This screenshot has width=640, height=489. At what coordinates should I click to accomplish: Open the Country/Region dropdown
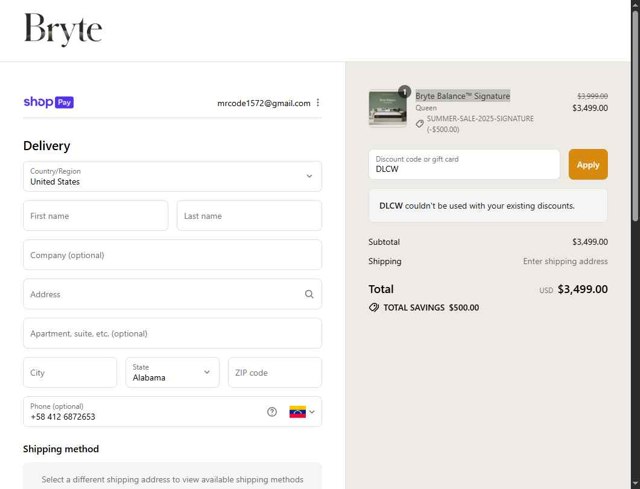point(172,176)
